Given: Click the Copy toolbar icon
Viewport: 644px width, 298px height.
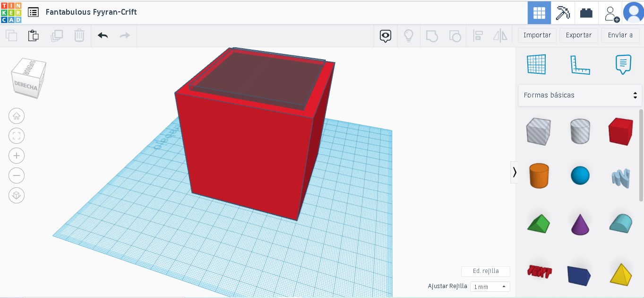Looking at the screenshot, I should click(x=11, y=35).
